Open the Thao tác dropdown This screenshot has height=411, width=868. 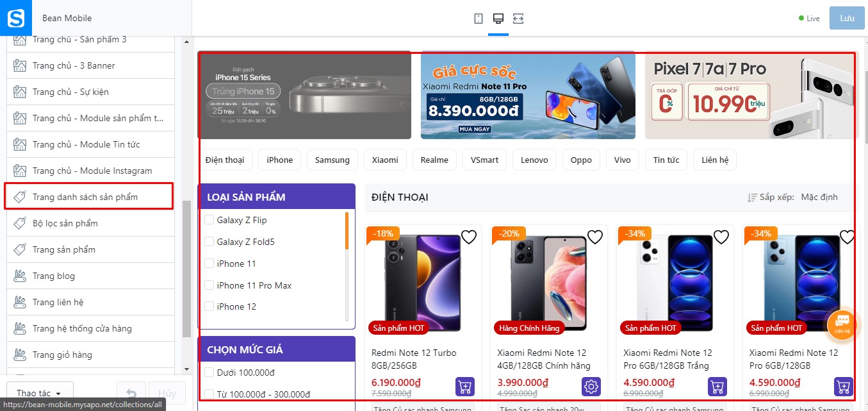(x=40, y=393)
